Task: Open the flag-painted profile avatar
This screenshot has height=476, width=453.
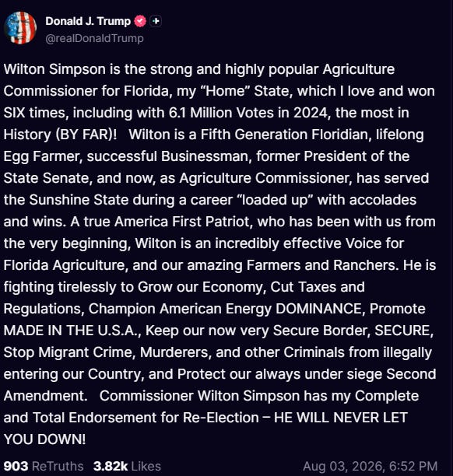Action: pyautogui.click(x=20, y=28)
